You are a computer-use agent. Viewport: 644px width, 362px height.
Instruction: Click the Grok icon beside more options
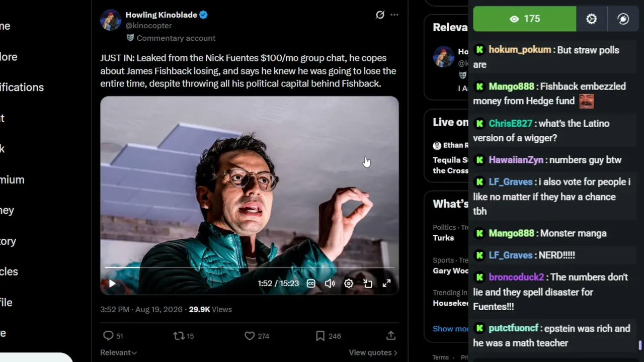click(380, 15)
